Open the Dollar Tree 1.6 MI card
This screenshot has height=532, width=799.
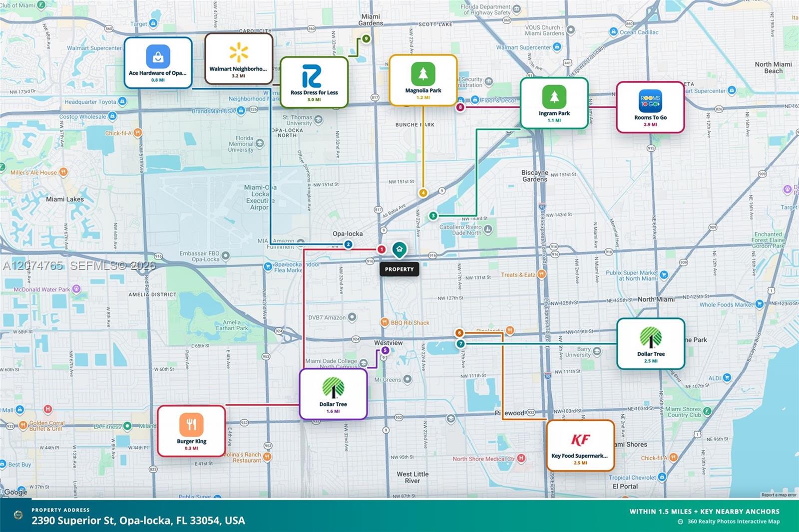click(x=333, y=394)
